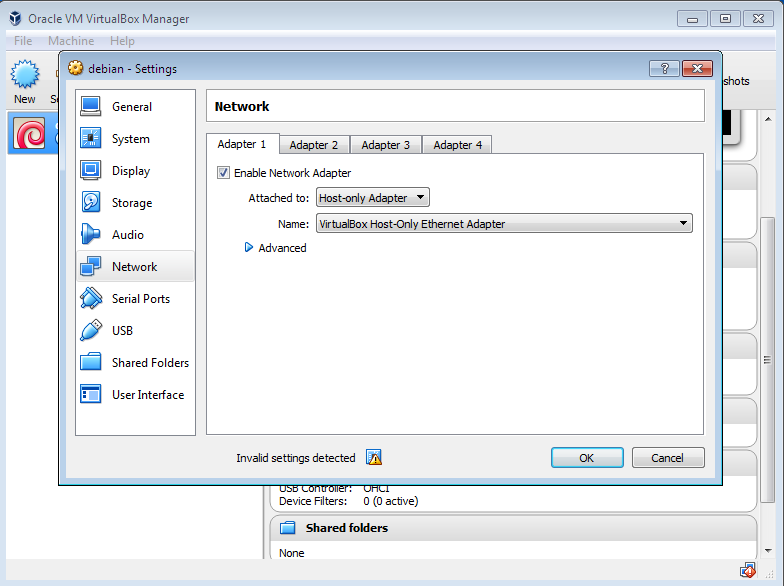This screenshot has height=586, width=784.
Task: Click the Network computers icon
Action: click(x=90, y=266)
